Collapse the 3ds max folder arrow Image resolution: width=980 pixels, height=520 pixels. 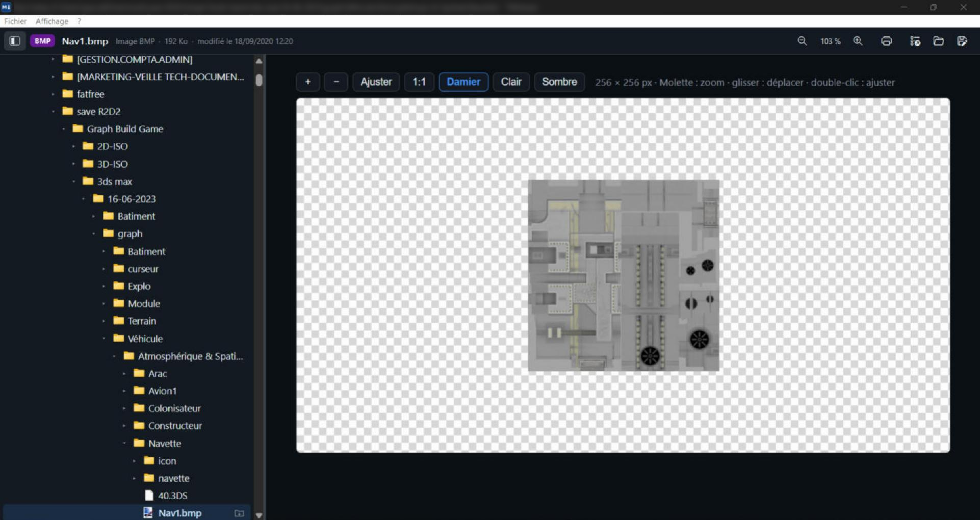tap(73, 181)
